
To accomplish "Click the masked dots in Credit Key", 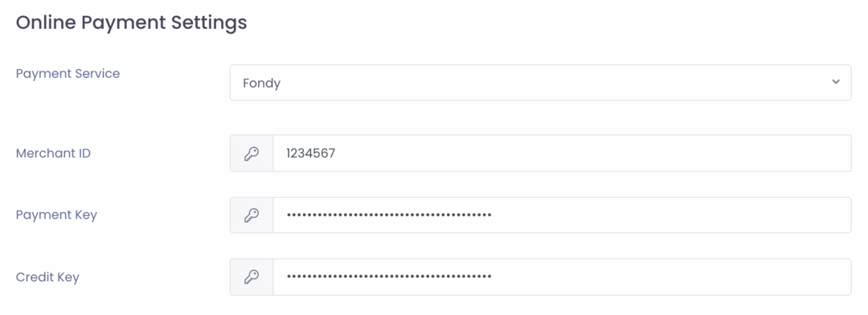I will coord(389,276).
